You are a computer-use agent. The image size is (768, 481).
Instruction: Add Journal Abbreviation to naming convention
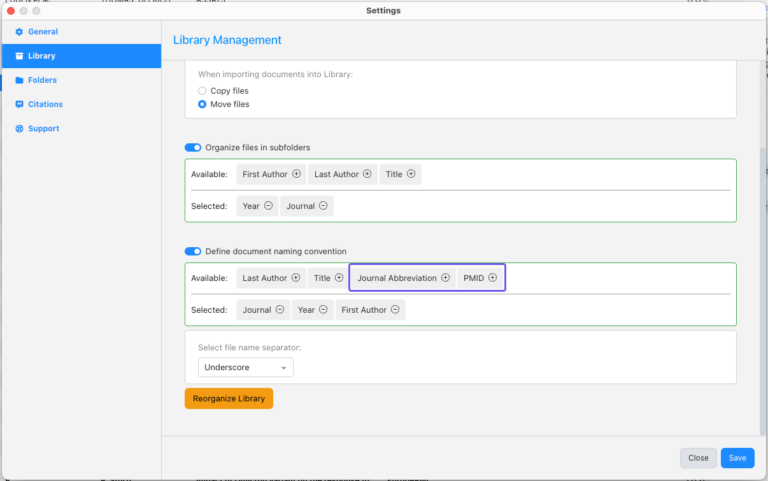click(445, 278)
